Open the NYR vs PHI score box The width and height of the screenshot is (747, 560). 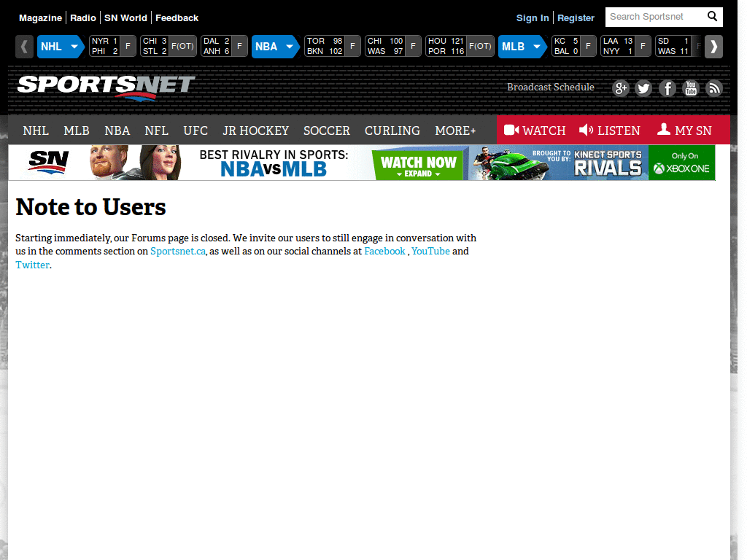pyautogui.click(x=112, y=46)
